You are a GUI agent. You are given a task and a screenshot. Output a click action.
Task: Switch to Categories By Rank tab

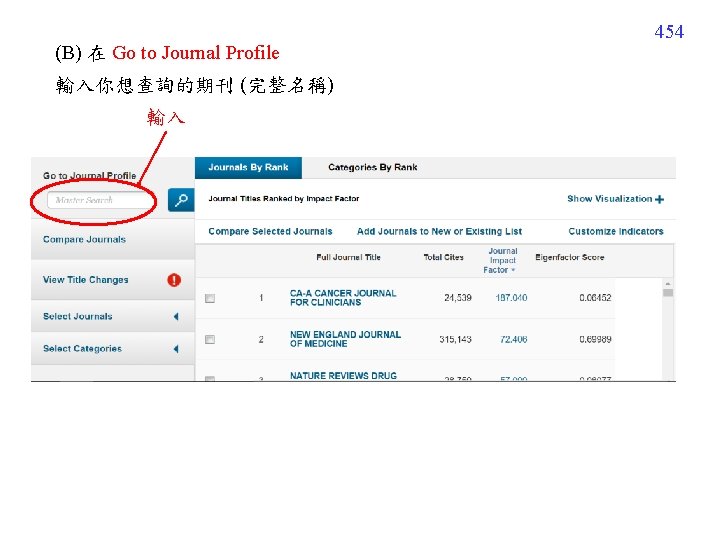[x=372, y=168]
